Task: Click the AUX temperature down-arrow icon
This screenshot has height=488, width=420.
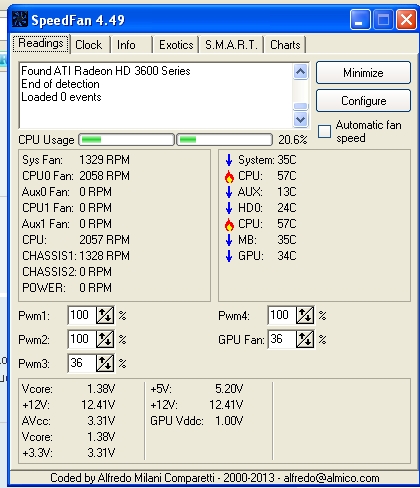Action: 229,192
